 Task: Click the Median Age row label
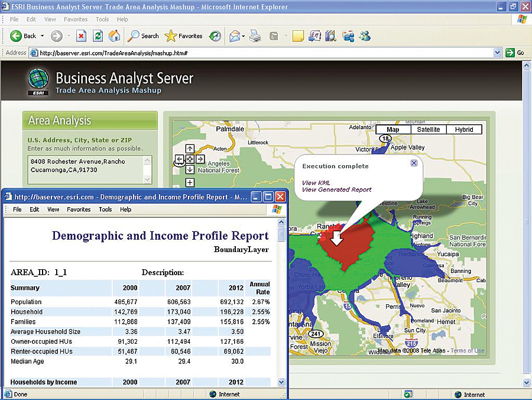(27, 362)
